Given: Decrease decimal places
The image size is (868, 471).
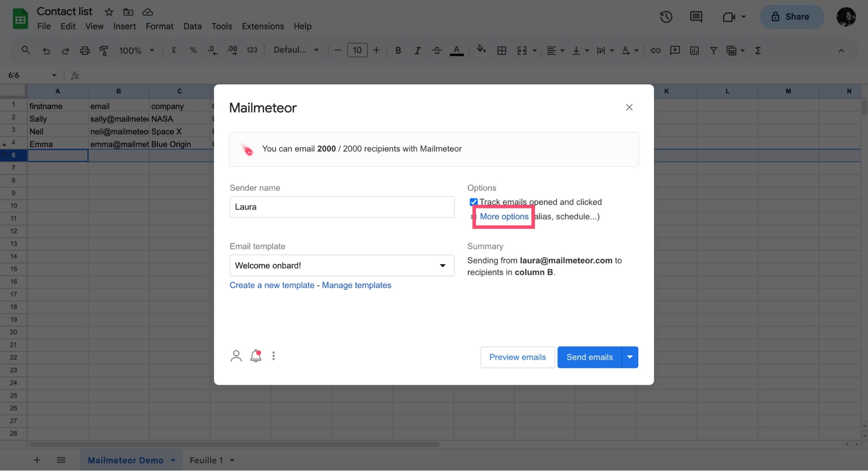Looking at the screenshot, I should (212, 50).
